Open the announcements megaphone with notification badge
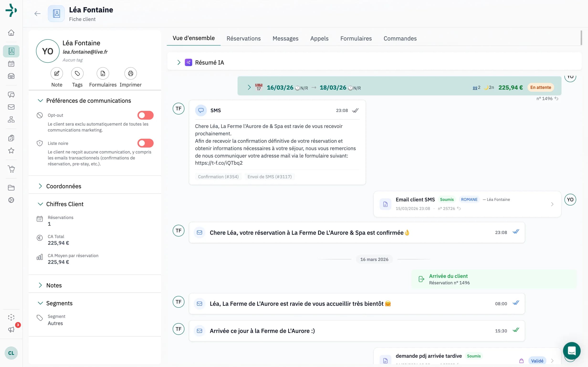This screenshot has width=588, height=367. coord(11,330)
